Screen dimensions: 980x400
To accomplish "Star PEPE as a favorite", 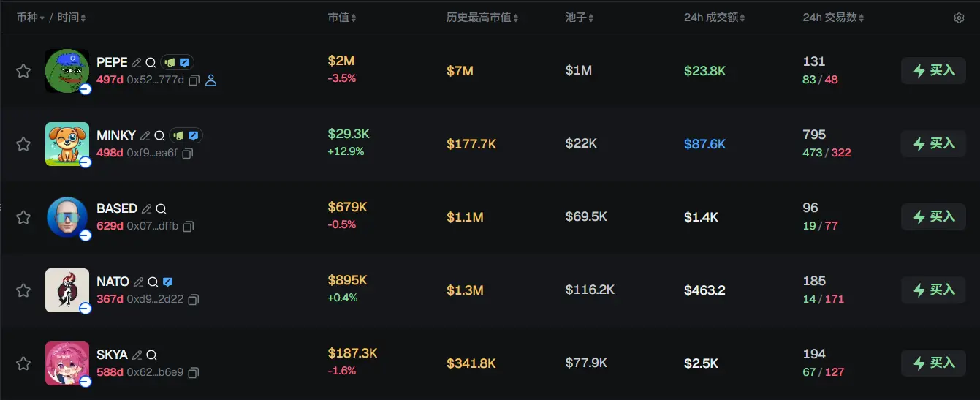I will (23, 71).
